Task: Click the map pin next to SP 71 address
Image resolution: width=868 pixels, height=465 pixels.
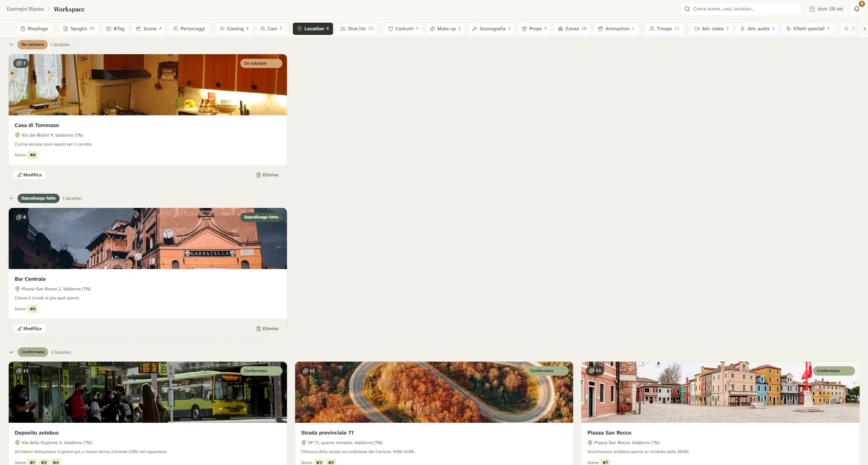Action: click(304, 443)
